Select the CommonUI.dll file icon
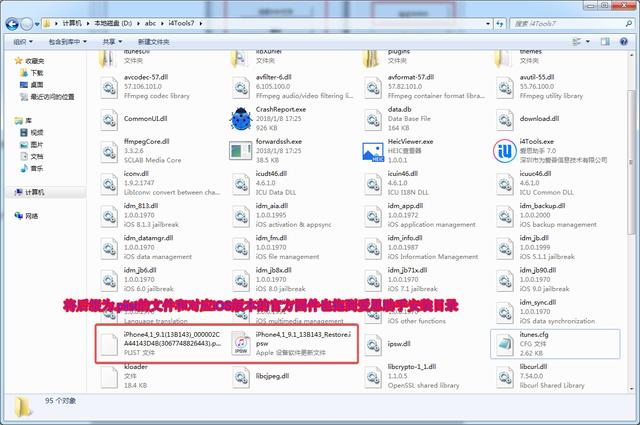 pyautogui.click(x=109, y=119)
